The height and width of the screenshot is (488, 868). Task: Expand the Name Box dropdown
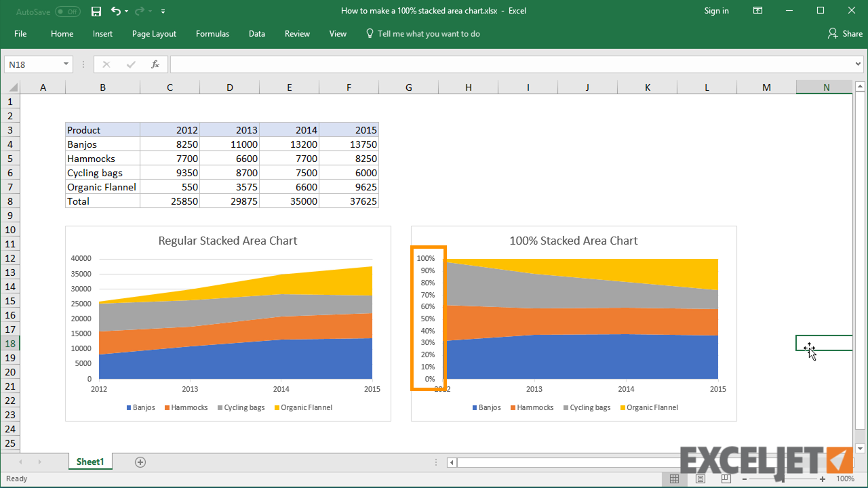(x=66, y=64)
